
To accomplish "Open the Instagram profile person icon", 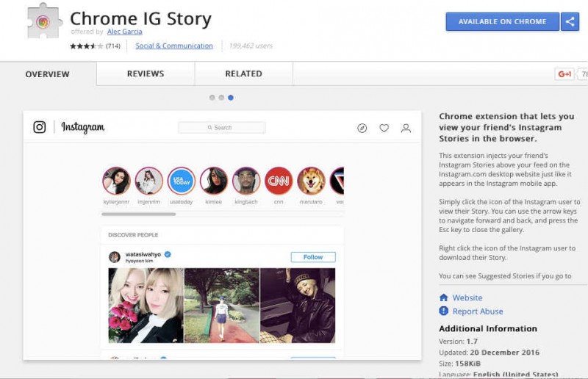I will [406, 129].
